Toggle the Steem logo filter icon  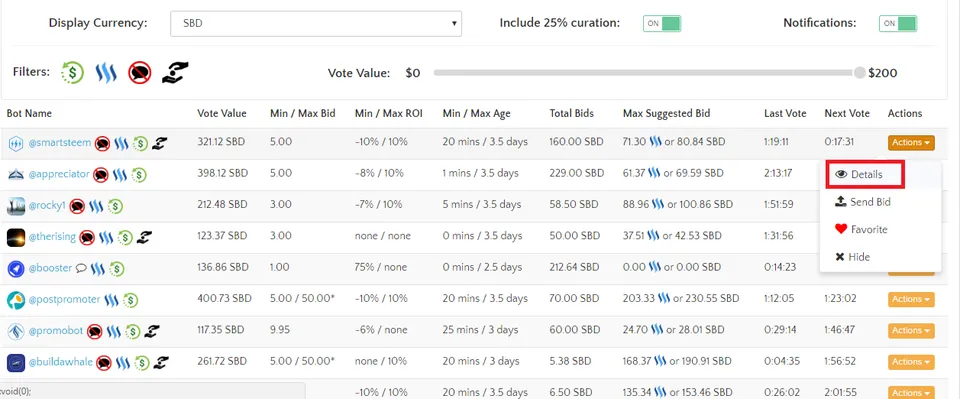[106, 73]
